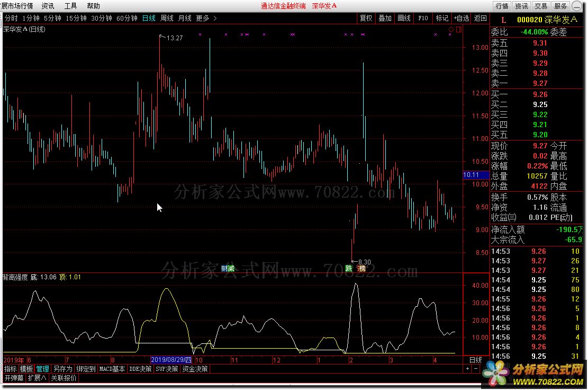Click the 关联报价 button
Viewport: 588px width, 390px height.
[64, 378]
